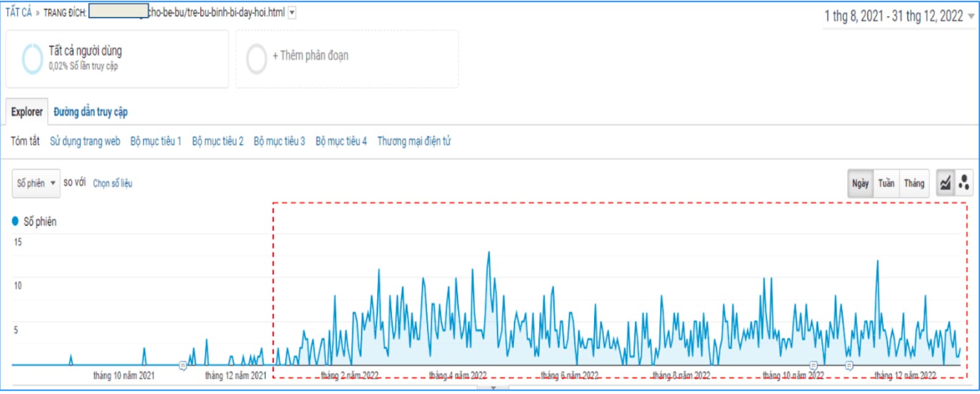This screenshot has height=394, width=980.
Task: Select Bộ mục tiêu 2 sub-tab
Action: pos(217,141)
